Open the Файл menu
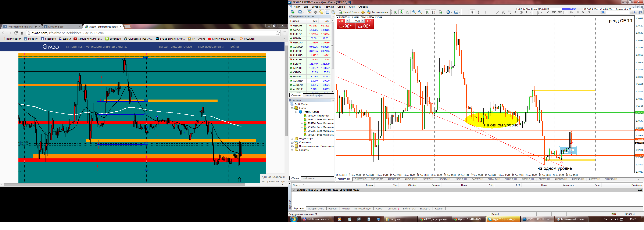Screen dimensions: 644x230 (297, 7)
